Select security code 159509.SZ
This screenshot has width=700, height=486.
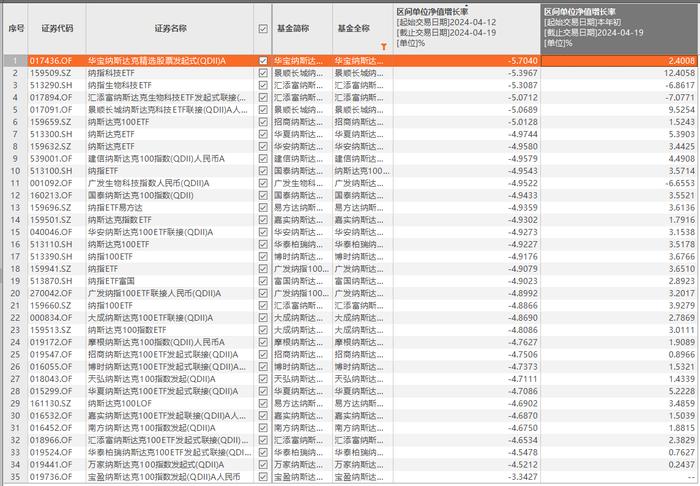click(50, 73)
